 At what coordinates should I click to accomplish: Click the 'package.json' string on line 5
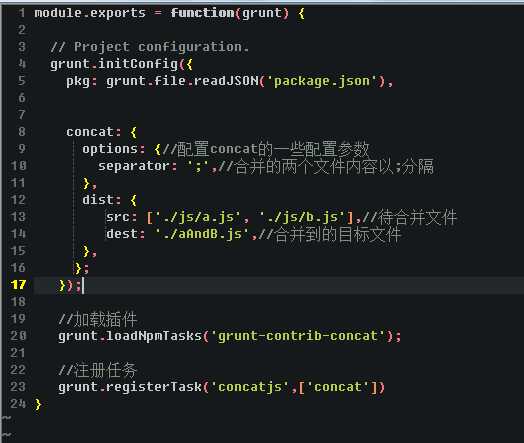point(322,81)
